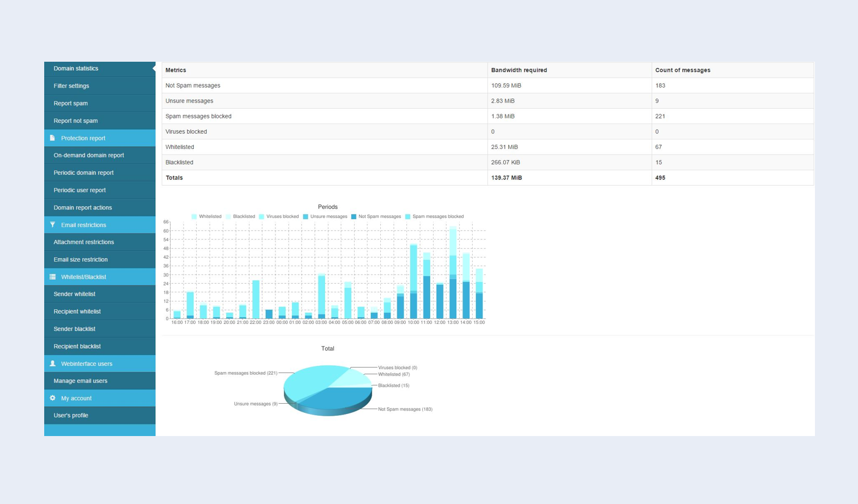Viewport: 858px width, 504px height.
Task: Open Periodic user report
Action: pos(100,190)
